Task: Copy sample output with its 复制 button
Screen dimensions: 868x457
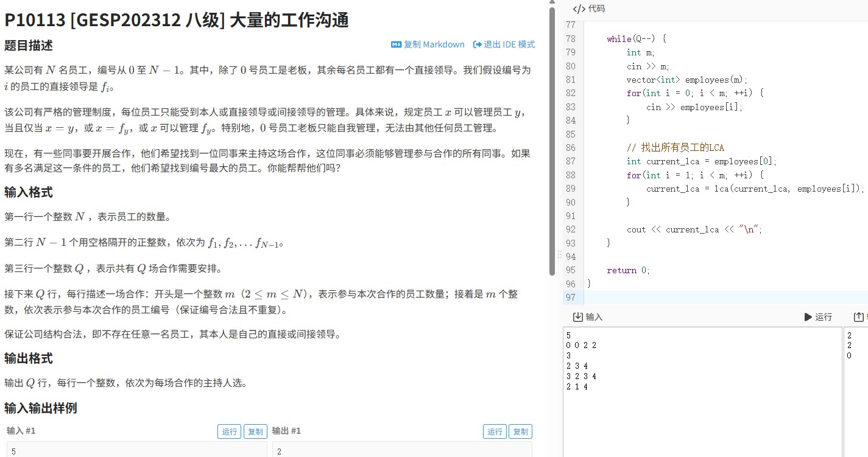Action: pyautogui.click(x=520, y=431)
